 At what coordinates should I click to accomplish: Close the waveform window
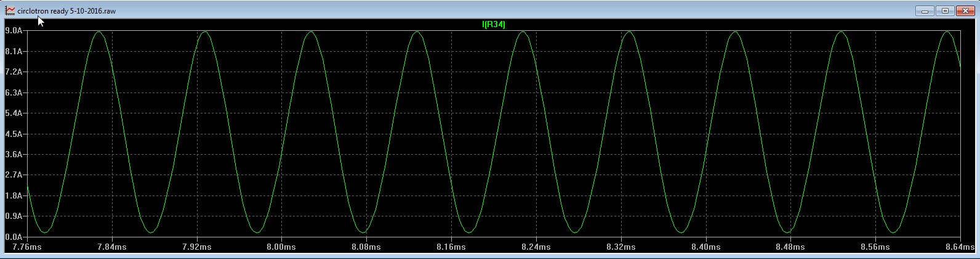965,11
